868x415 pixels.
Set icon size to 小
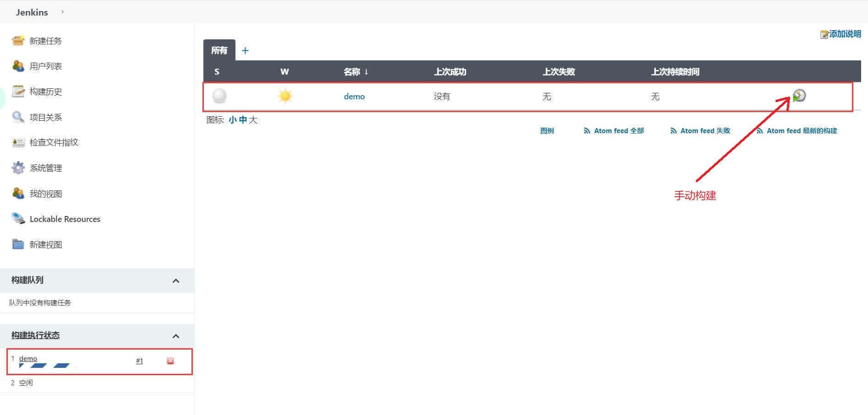click(233, 120)
